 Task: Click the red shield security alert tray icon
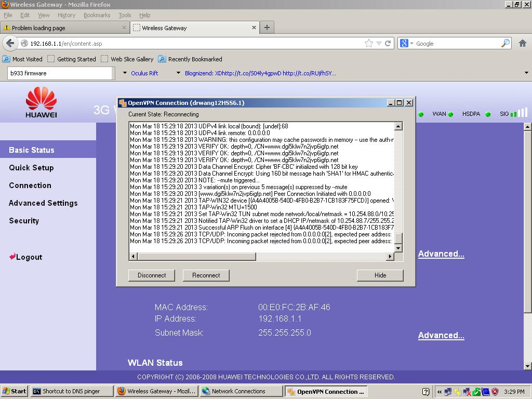[495, 392]
